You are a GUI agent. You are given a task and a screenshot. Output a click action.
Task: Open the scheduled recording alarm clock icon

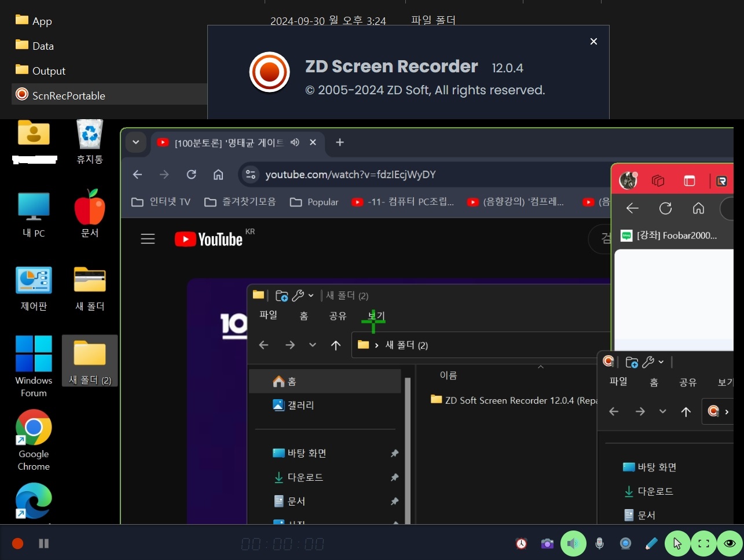pyautogui.click(x=521, y=543)
